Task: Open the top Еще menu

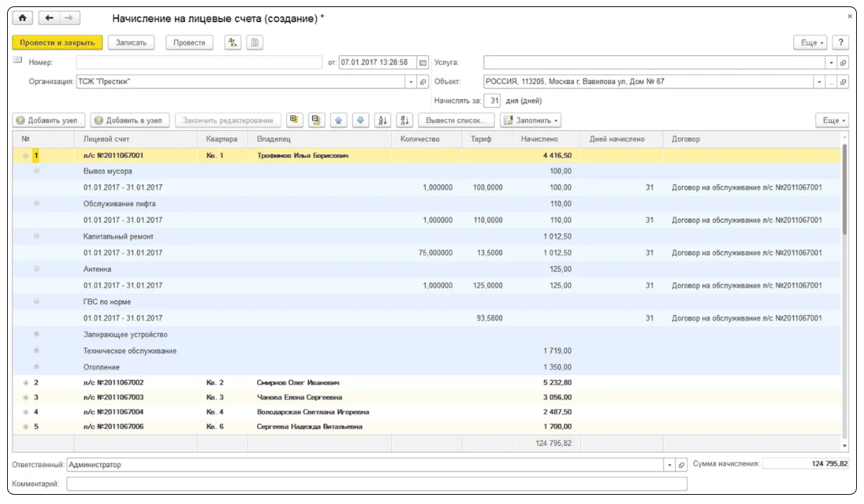Action: coord(812,42)
